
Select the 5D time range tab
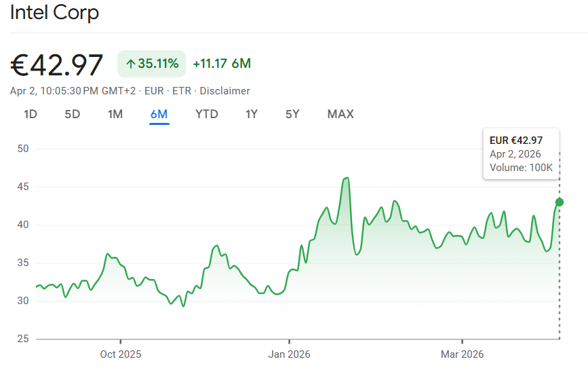point(73,114)
